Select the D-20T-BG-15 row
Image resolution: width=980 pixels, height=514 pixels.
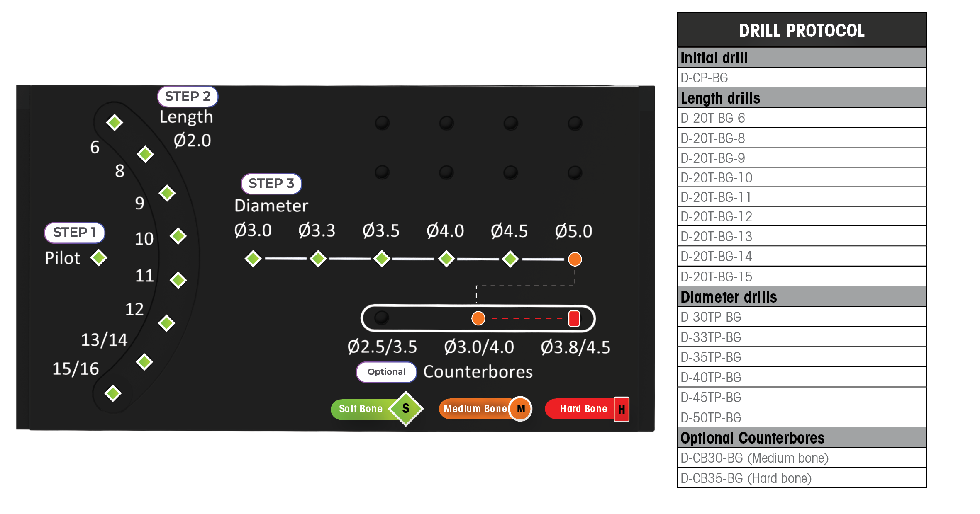[x=802, y=276]
